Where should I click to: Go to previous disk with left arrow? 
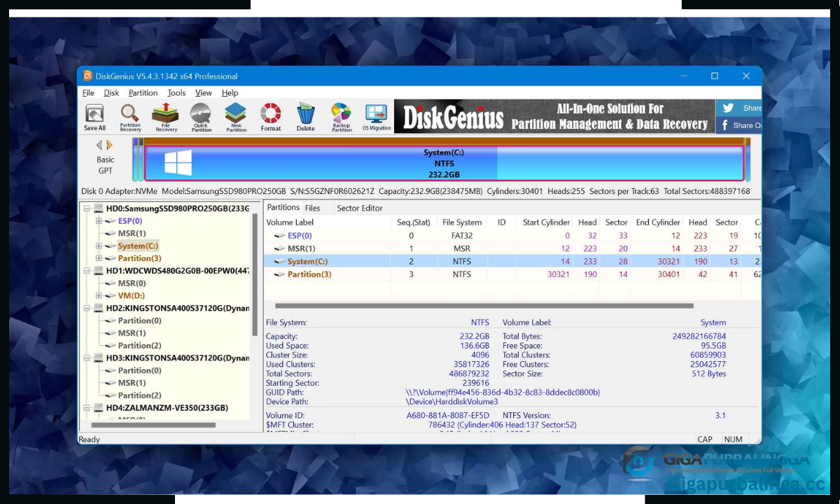pos(99,145)
